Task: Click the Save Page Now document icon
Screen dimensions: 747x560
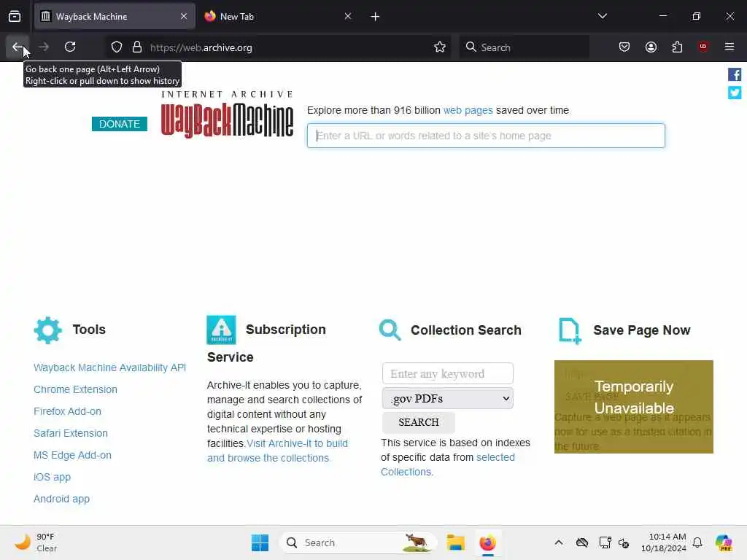Action: [x=569, y=330]
